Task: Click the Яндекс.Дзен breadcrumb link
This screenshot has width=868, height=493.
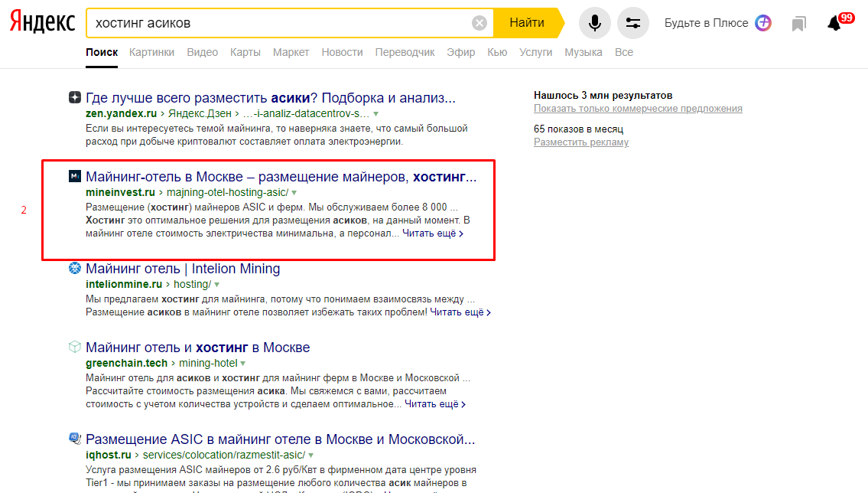Action: click(x=200, y=113)
